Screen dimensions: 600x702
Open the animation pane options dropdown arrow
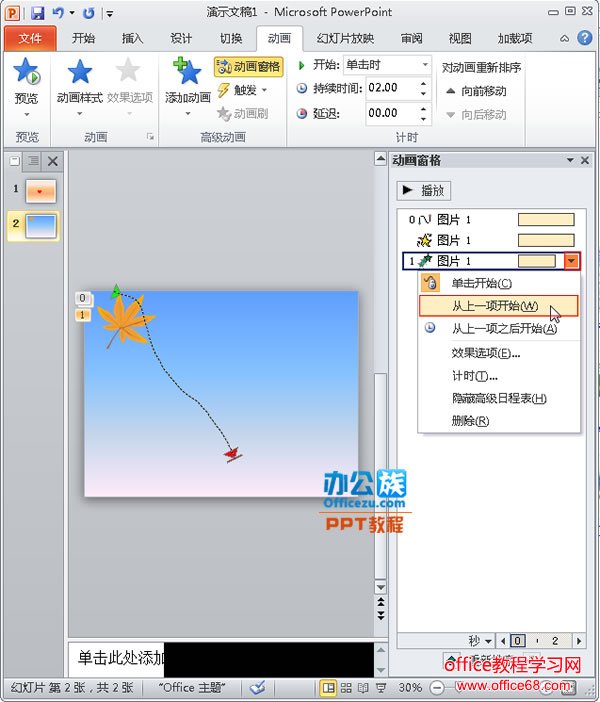pos(570,160)
